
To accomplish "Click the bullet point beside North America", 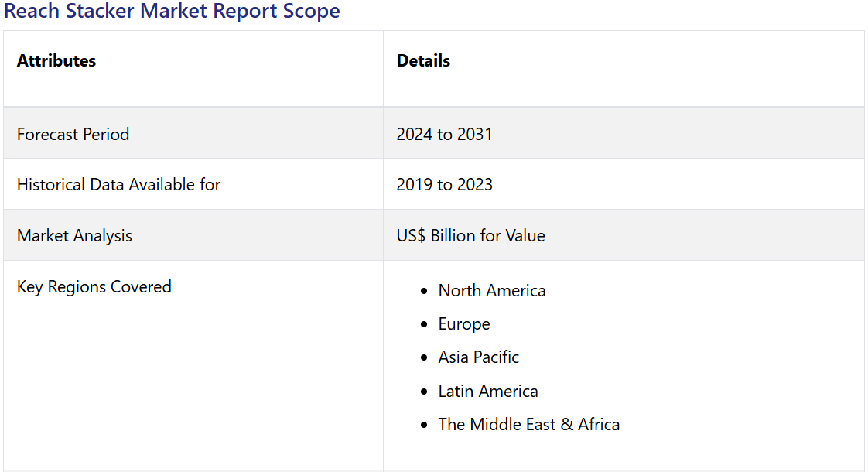I will click(423, 292).
